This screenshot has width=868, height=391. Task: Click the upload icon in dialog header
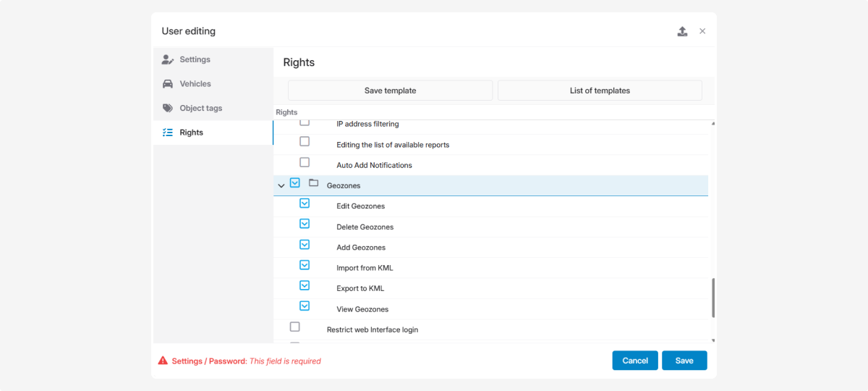click(x=682, y=31)
